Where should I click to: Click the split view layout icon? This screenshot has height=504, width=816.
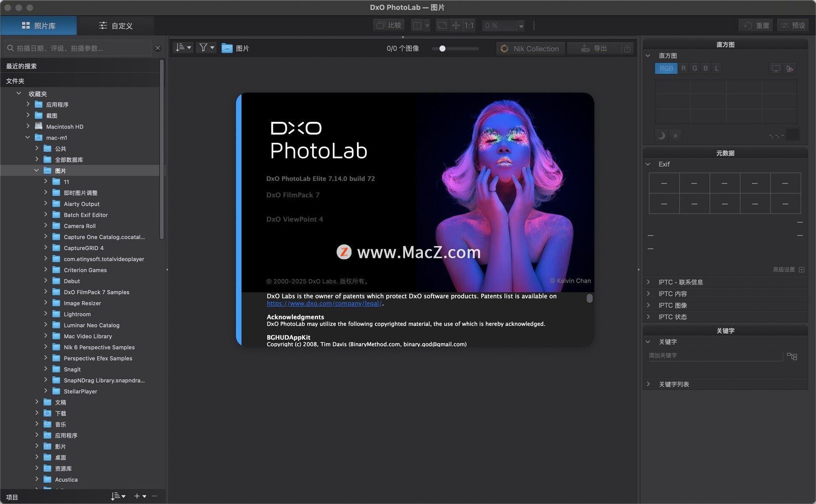click(x=417, y=25)
